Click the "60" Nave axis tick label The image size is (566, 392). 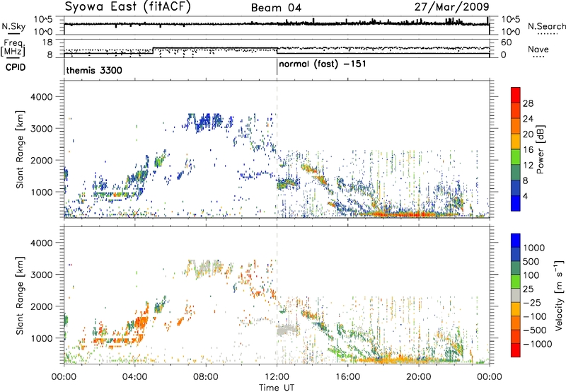click(x=506, y=42)
